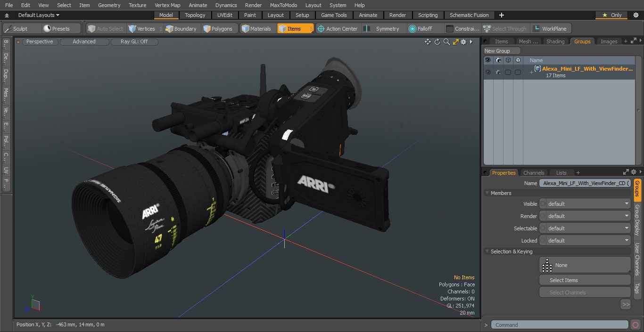The image size is (644, 332).
Task: Open the viewport settings gear
Action: [463, 42]
